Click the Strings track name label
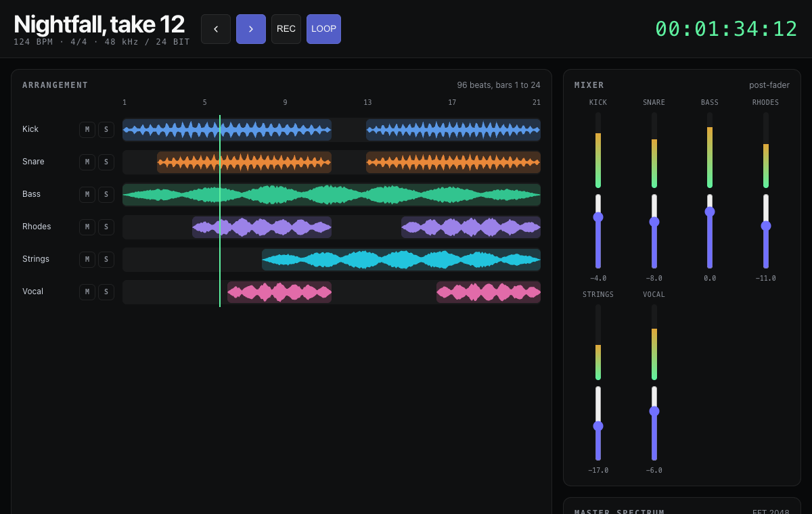This screenshot has height=514, width=812. point(36,259)
